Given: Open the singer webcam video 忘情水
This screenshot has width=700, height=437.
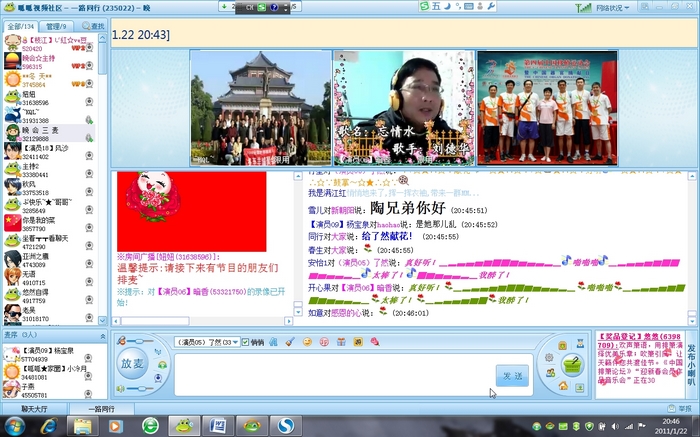Looking at the screenshot, I should point(404,108).
